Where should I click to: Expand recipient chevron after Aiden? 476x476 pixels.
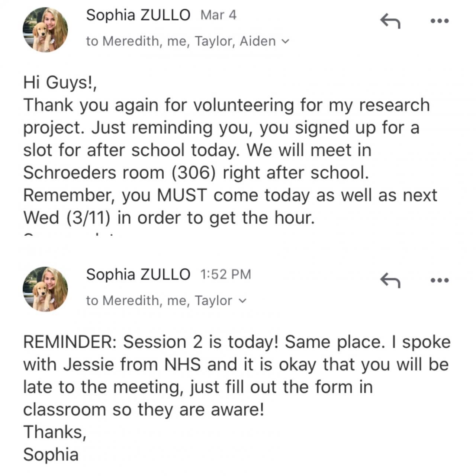pyautogui.click(x=285, y=41)
